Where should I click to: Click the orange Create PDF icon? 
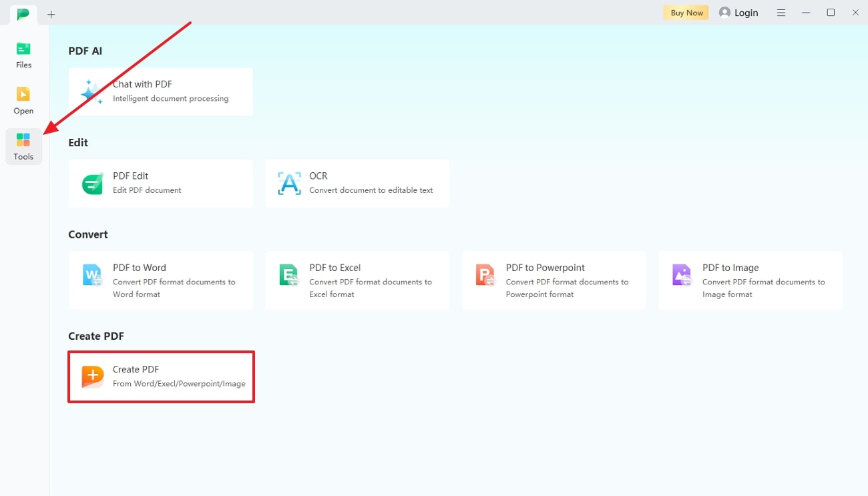(93, 377)
